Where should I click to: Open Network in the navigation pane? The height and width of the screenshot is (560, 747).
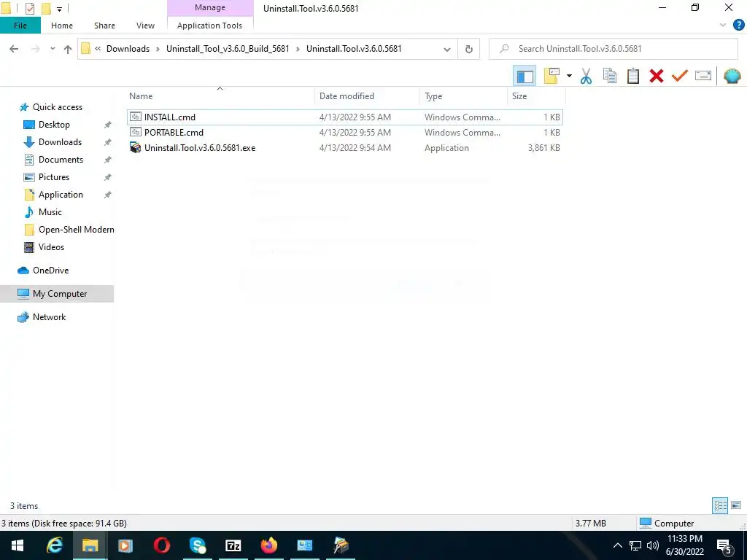coord(49,317)
